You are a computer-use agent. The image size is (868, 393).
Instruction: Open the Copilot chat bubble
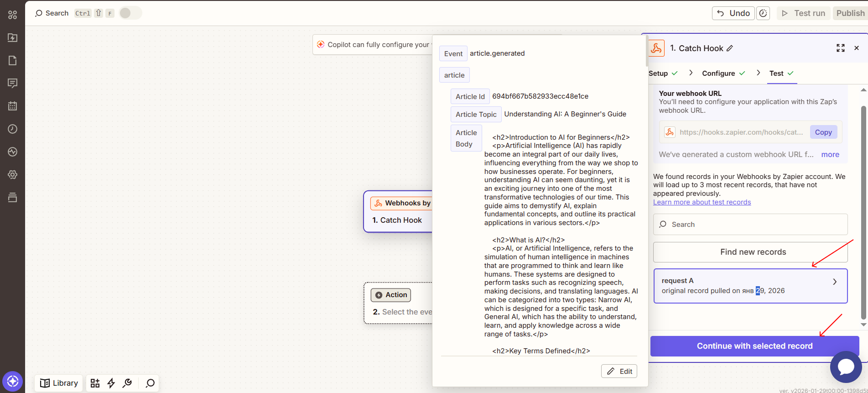pyautogui.click(x=846, y=367)
